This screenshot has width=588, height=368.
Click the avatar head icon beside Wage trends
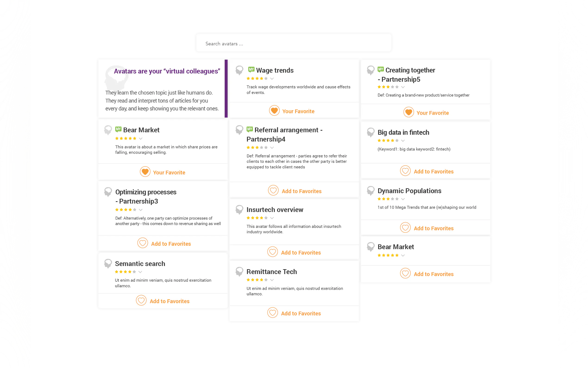tap(239, 70)
